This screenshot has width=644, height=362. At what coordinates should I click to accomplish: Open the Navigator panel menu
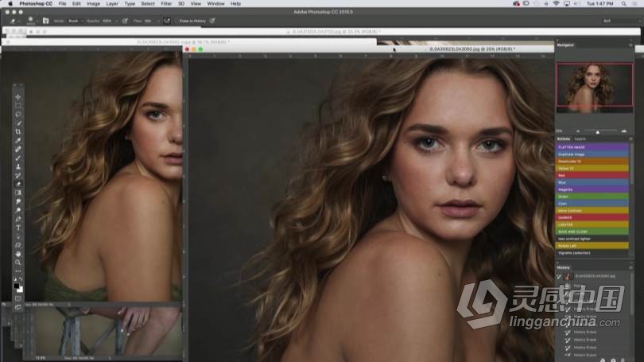(630, 45)
